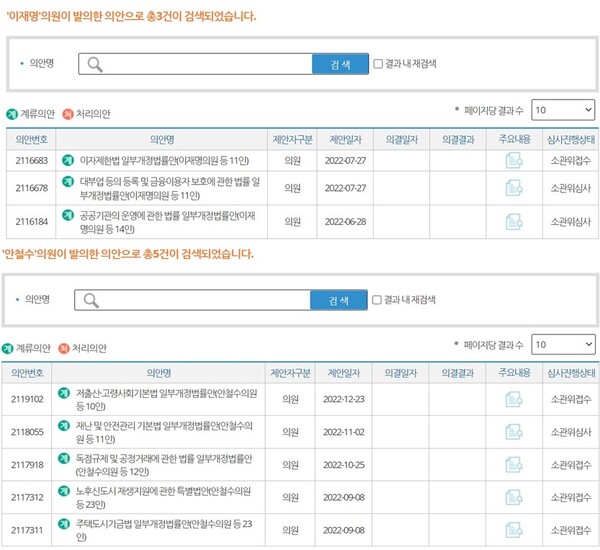Open main content icon for bill 2117312
Image resolution: width=600 pixels, height=550 pixels.
[514, 498]
